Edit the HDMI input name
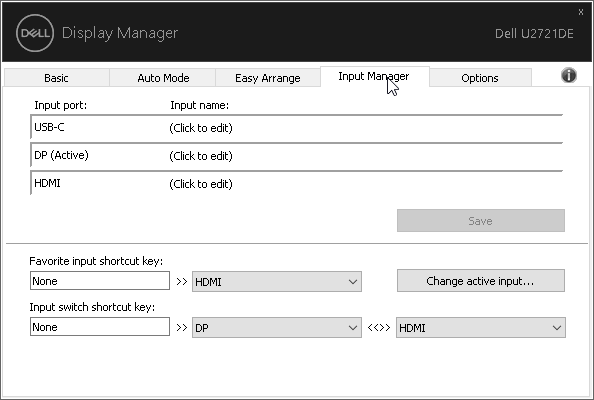 [201, 184]
